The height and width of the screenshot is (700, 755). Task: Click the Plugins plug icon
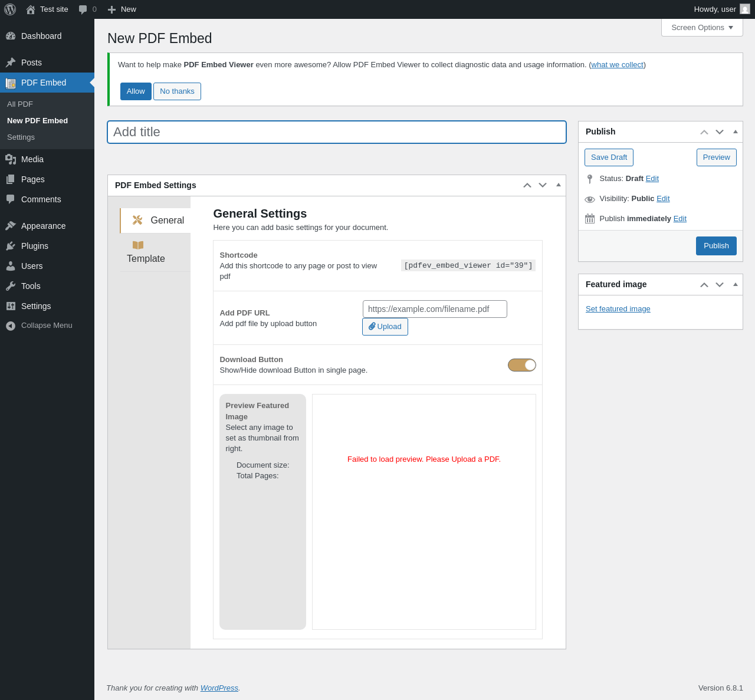coord(11,246)
